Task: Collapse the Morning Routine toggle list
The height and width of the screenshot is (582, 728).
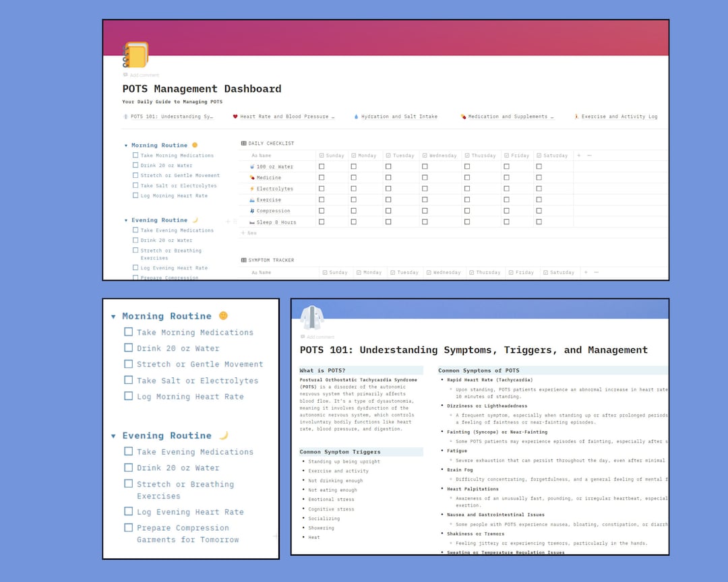Action: point(113,316)
